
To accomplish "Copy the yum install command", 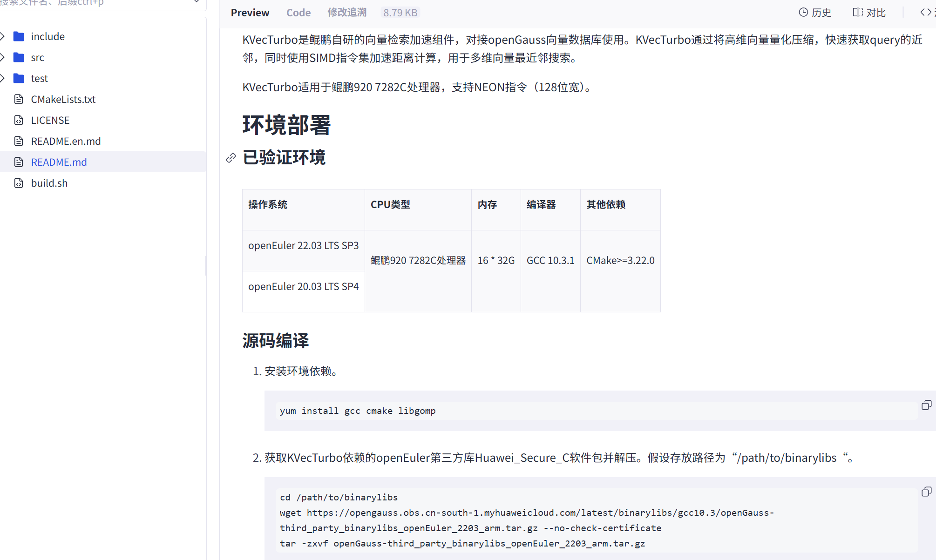I will [926, 405].
